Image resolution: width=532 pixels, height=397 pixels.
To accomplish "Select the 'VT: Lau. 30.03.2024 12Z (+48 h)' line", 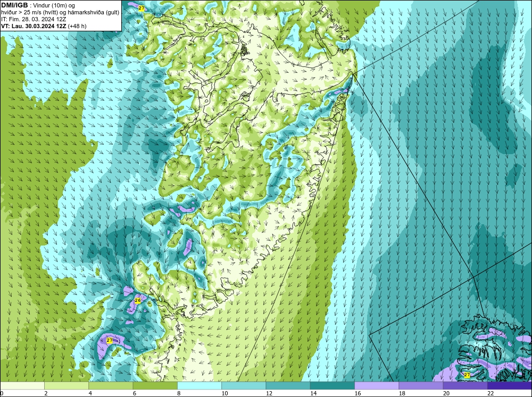I will (44, 26).
